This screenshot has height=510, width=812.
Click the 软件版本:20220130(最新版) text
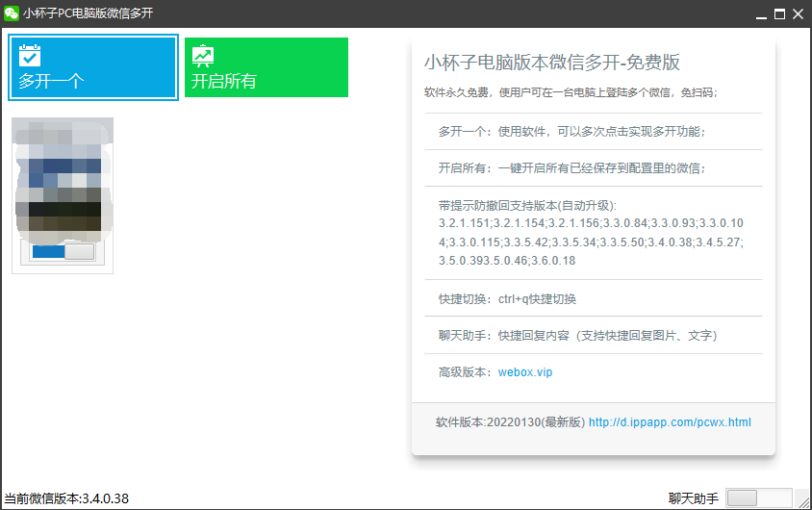tap(510, 422)
